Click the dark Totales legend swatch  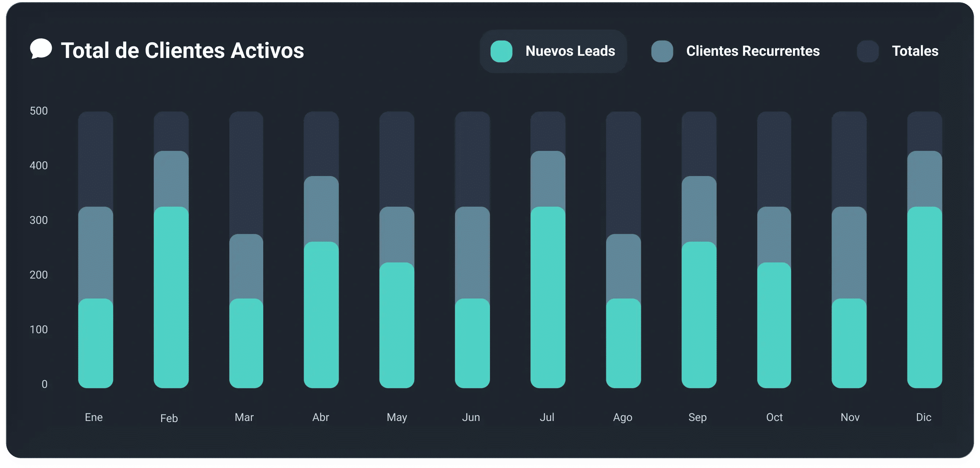tap(867, 51)
